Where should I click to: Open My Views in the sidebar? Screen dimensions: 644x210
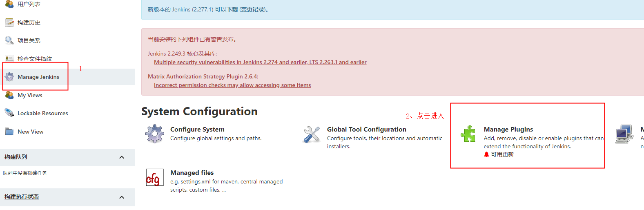tap(30, 95)
